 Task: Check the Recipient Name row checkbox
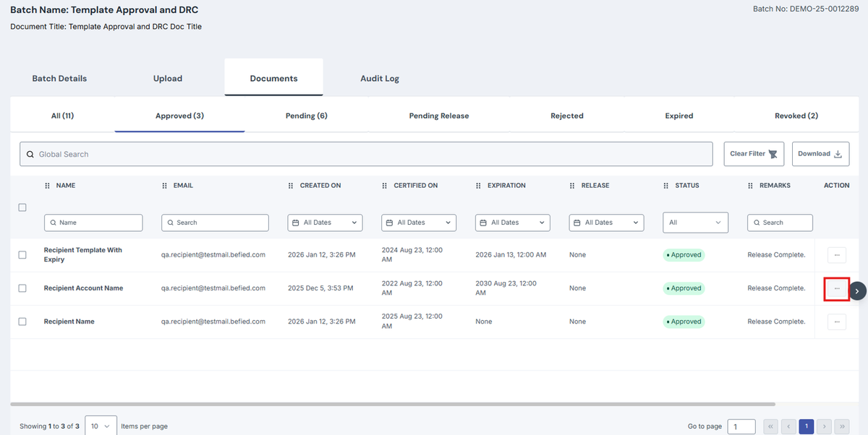(x=22, y=322)
